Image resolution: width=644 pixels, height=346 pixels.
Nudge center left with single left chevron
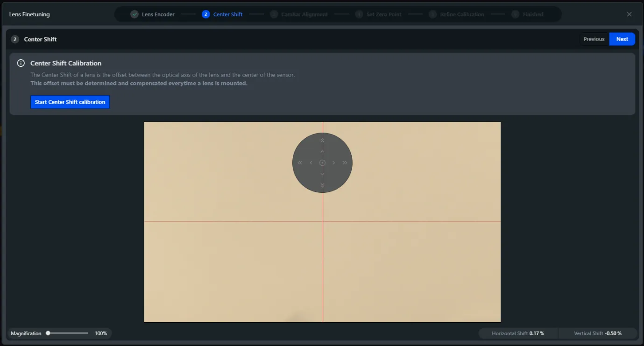(311, 162)
